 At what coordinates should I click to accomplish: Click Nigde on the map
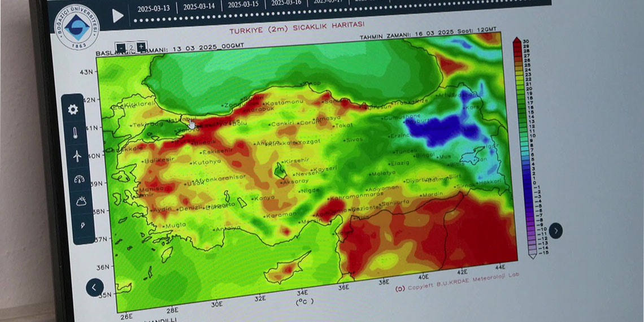click(x=310, y=190)
